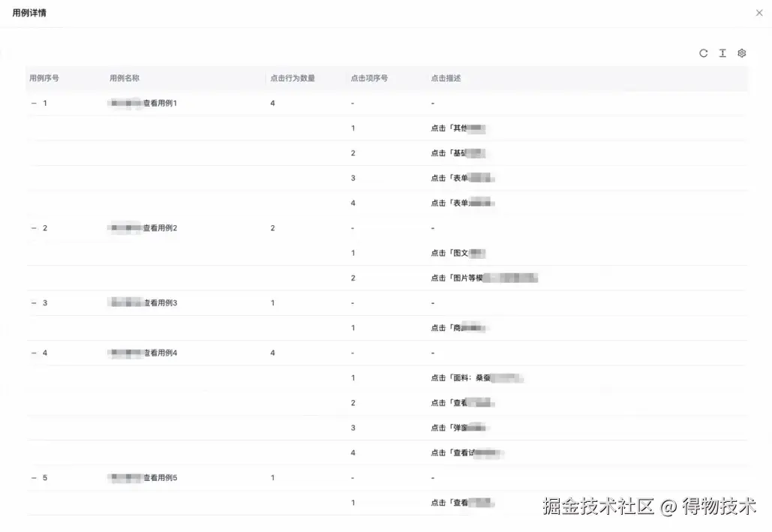The image size is (772, 532).
Task: Open the table settings gear icon
Action: (741, 53)
